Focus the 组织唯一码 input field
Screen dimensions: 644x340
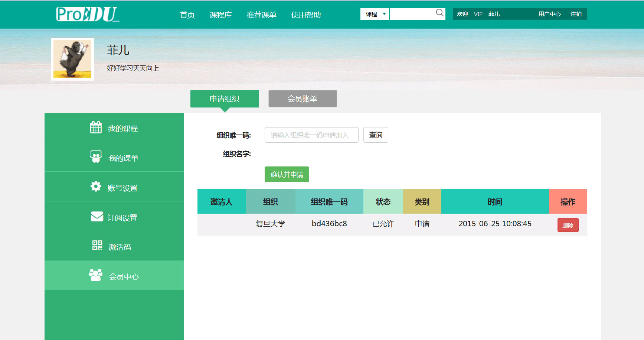pos(311,135)
